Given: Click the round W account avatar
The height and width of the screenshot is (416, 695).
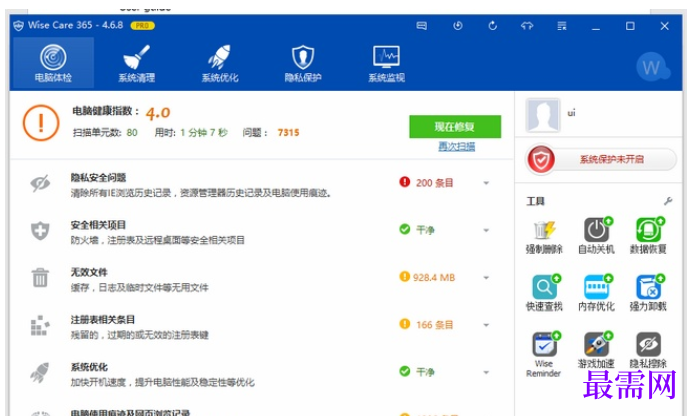Looking at the screenshot, I should pyautogui.click(x=651, y=67).
